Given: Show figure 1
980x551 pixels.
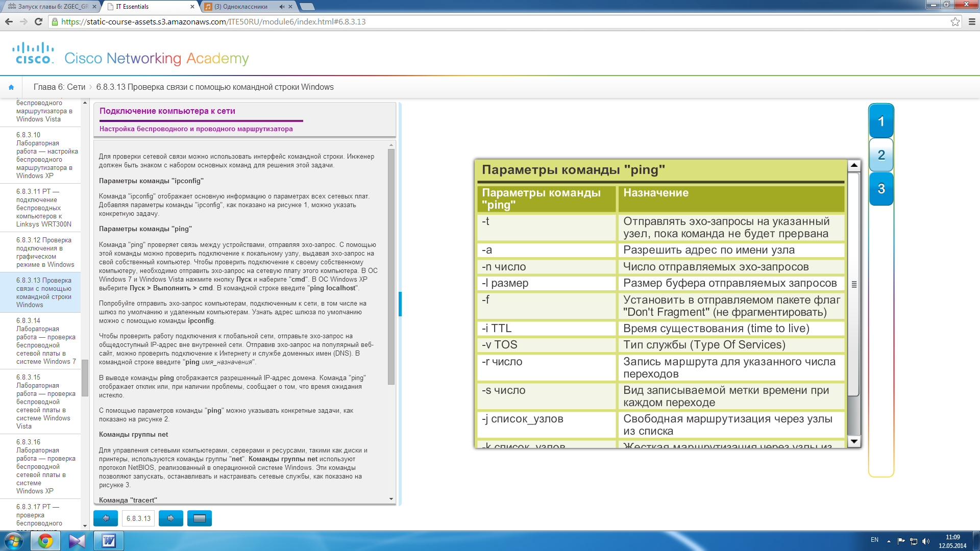Looking at the screenshot, I should pos(881,121).
